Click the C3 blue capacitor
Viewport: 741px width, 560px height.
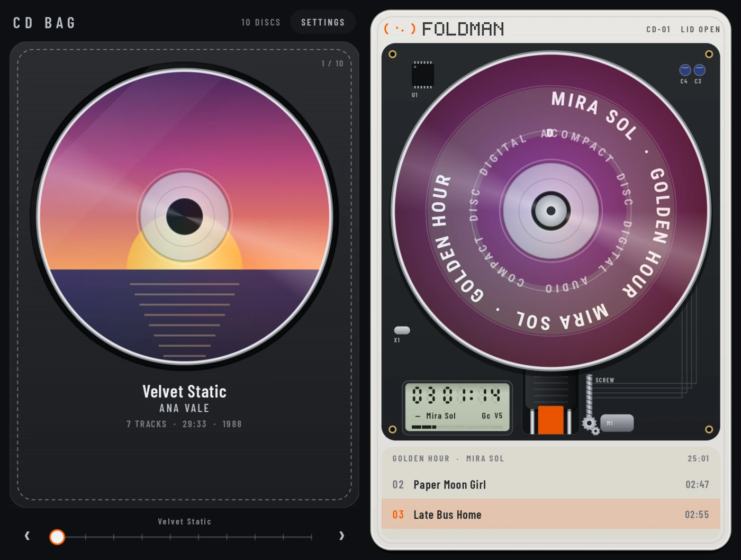point(699,70)
